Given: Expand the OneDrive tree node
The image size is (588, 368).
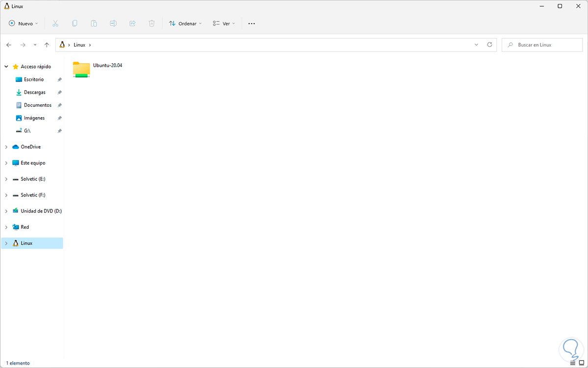Looking at the screenshot, I should [6, 147].
